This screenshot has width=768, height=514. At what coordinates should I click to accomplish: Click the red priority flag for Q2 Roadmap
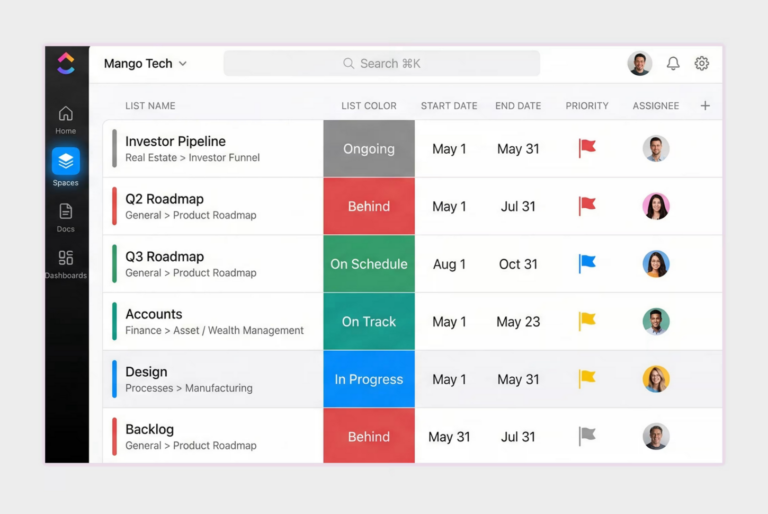[587, 206]
